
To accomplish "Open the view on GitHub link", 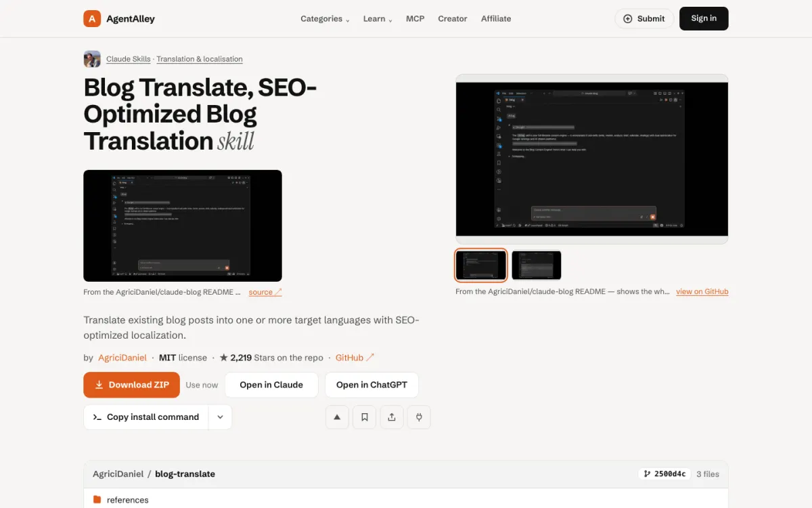I will point(702,292).
